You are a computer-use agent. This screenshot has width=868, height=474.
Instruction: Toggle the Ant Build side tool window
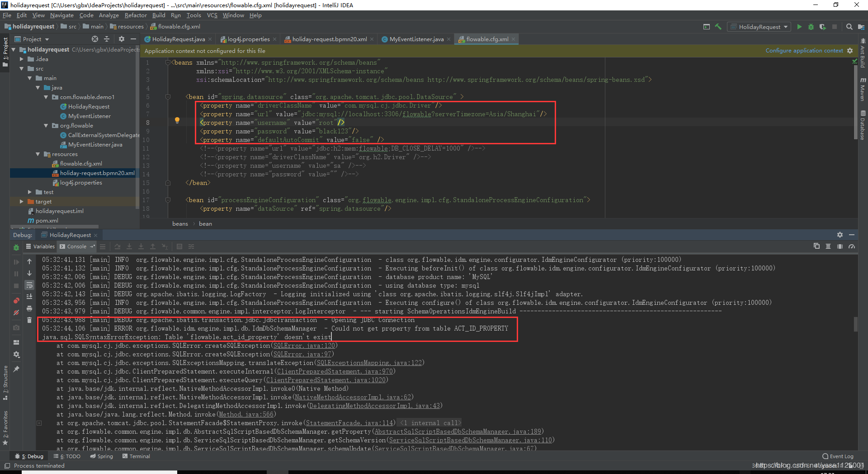863,53
